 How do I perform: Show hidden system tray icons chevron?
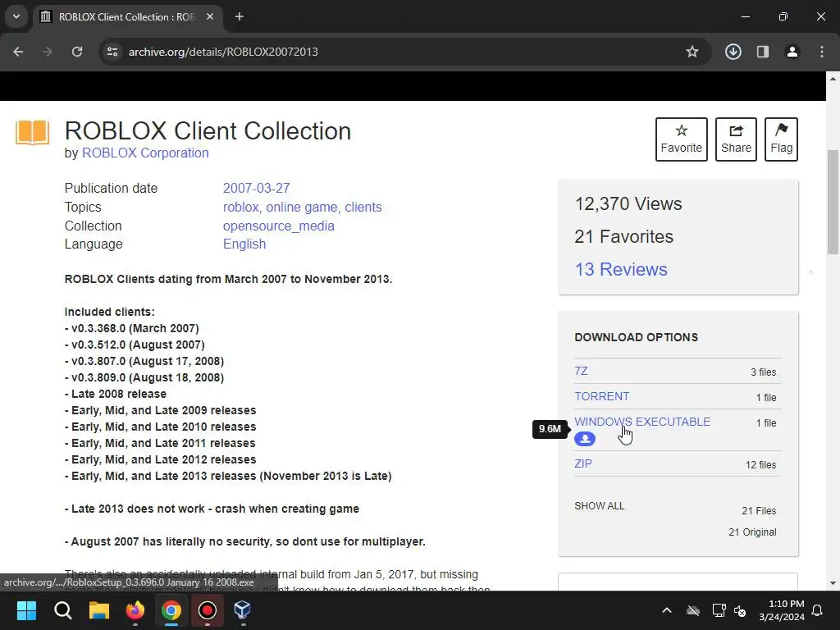(x=666, y=610)
